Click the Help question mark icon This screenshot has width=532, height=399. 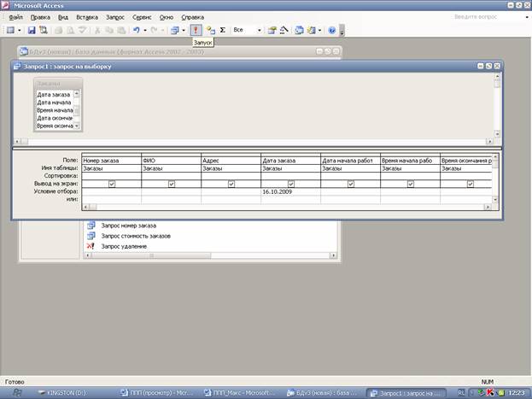331,30
